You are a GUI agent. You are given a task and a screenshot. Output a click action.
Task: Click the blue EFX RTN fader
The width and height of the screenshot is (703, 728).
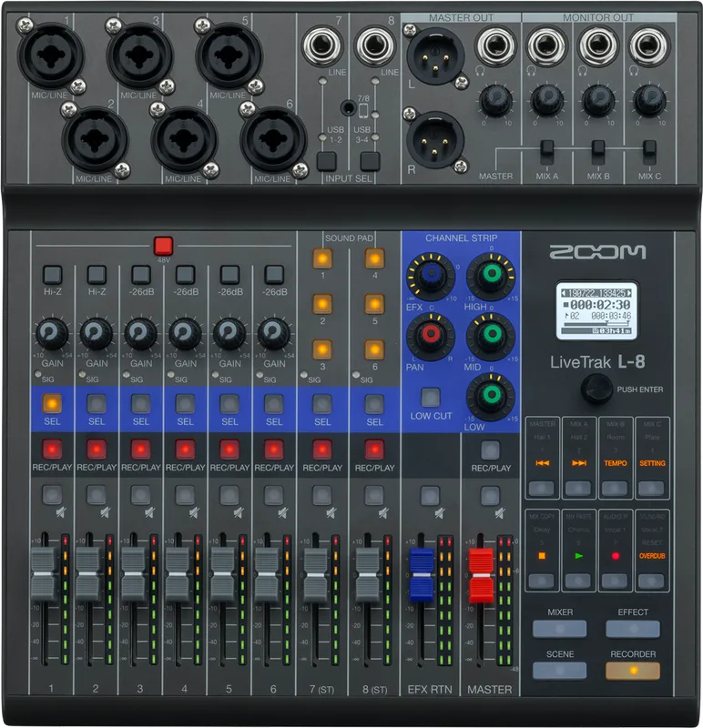click(422, 575)
